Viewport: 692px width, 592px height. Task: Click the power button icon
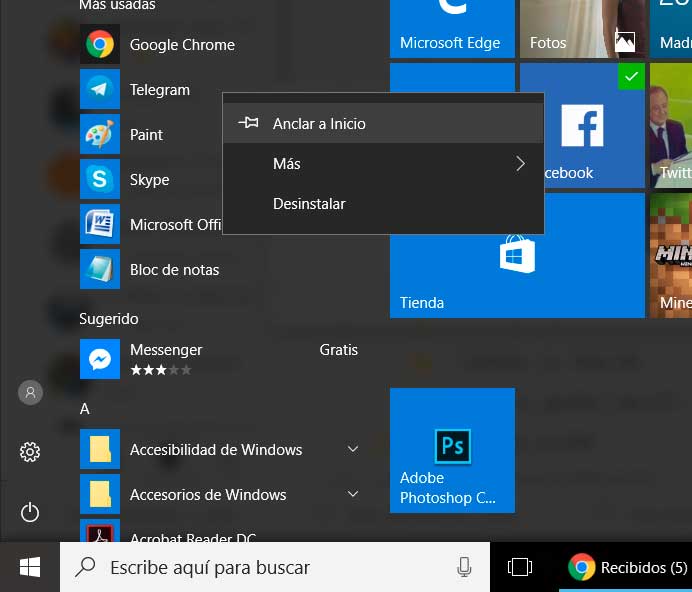30,512
